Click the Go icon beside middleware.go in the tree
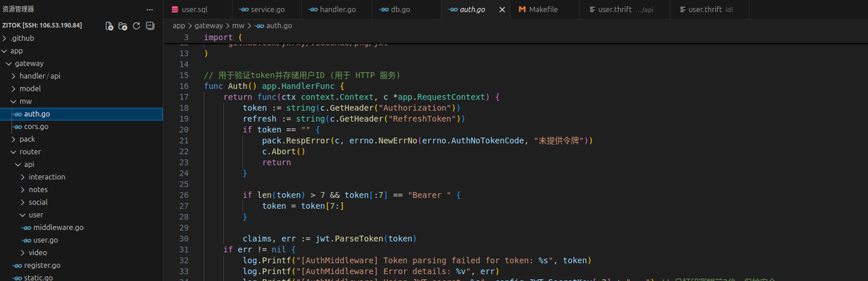 [26, 228]
